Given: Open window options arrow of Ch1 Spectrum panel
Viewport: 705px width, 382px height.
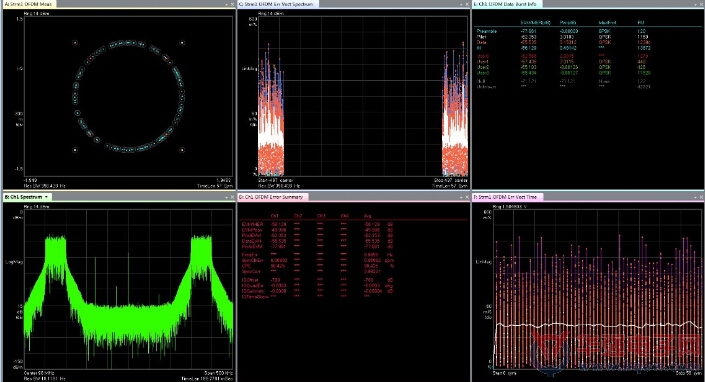Looking at the screenshot, I should (227, 197).
